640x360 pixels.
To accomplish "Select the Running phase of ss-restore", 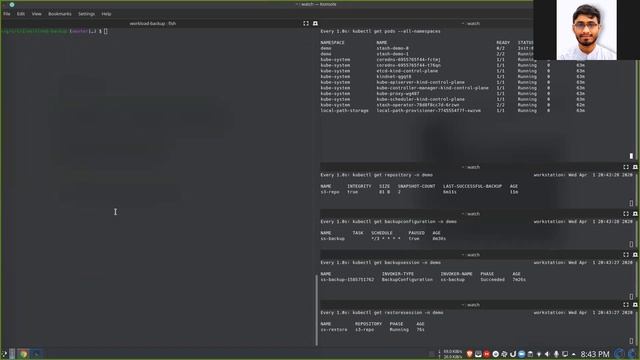I will coord(399,330).
